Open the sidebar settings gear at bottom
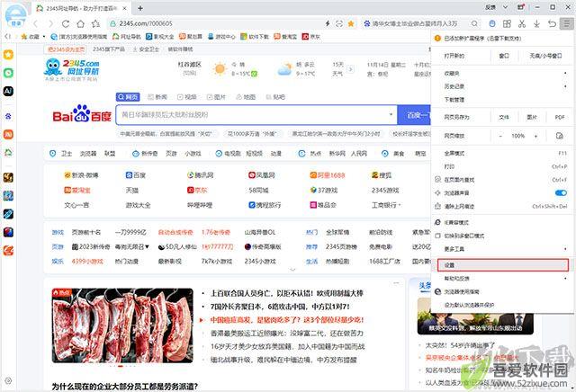The image size is (576, 392). click(8, 380)
